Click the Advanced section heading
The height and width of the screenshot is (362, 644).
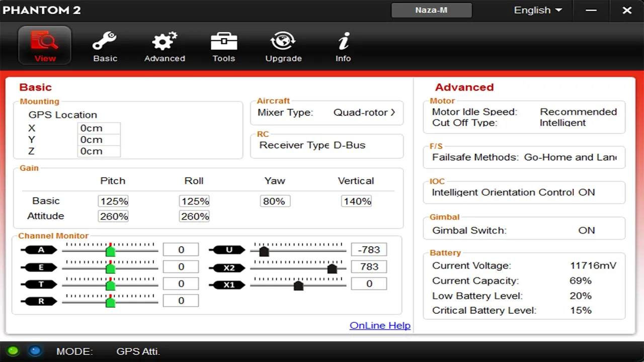pyautogui.click(x=464, y=87)
